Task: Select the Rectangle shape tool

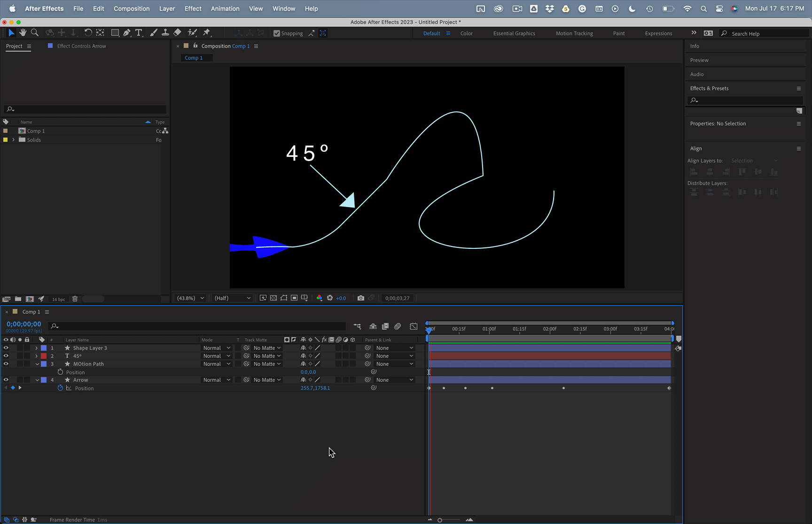Action: coord(115,33)
